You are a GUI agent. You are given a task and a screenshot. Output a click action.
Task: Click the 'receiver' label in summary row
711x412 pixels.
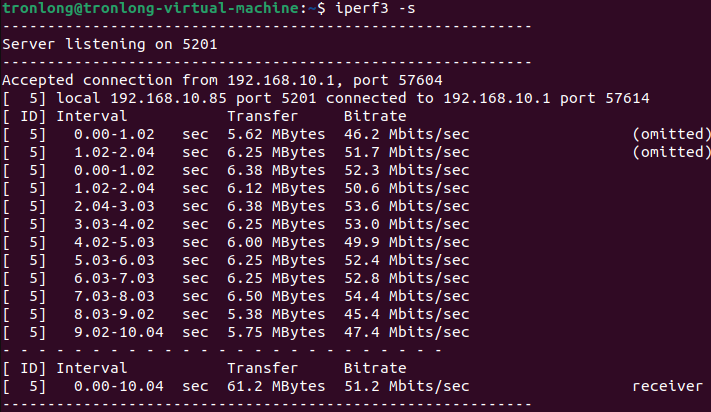pyautogui.click(x=667, y=386)
